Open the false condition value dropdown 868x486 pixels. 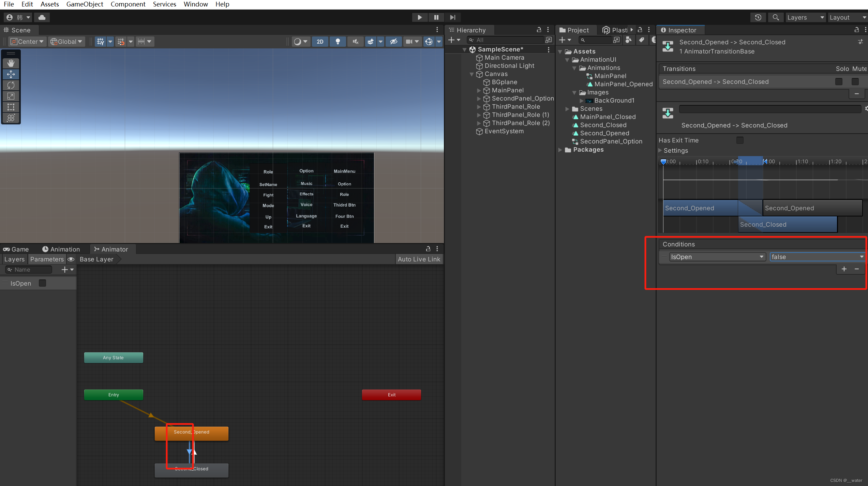pyautogui.click(x=818, y=257)
